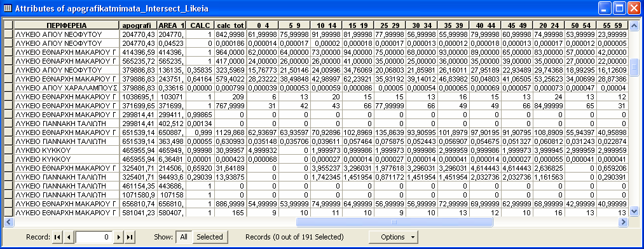Click AREA_1 cell 0,04523
The height and width of the screenshot is (249, 644).
point(171,43)
